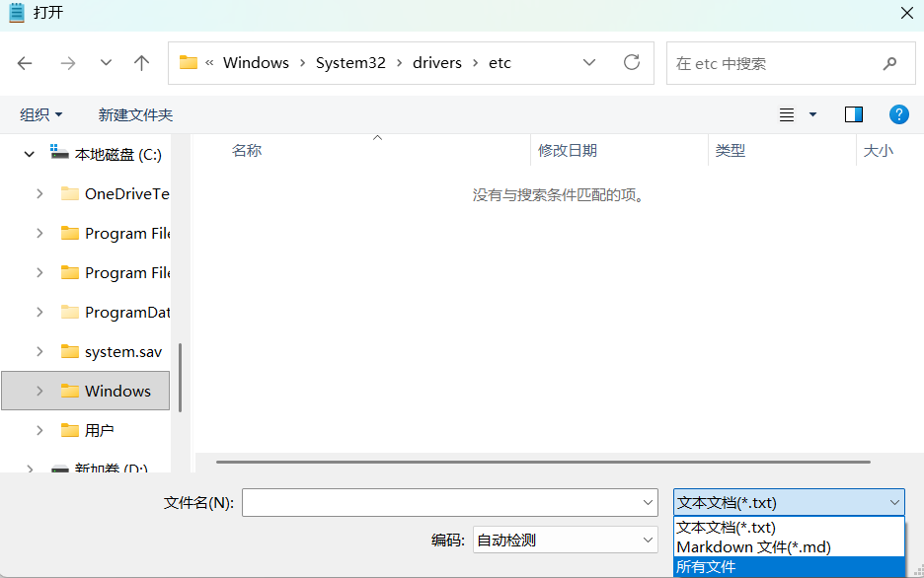Click etc in the address breadcrumb
924x578 pixels.
(x=500, y=62)
